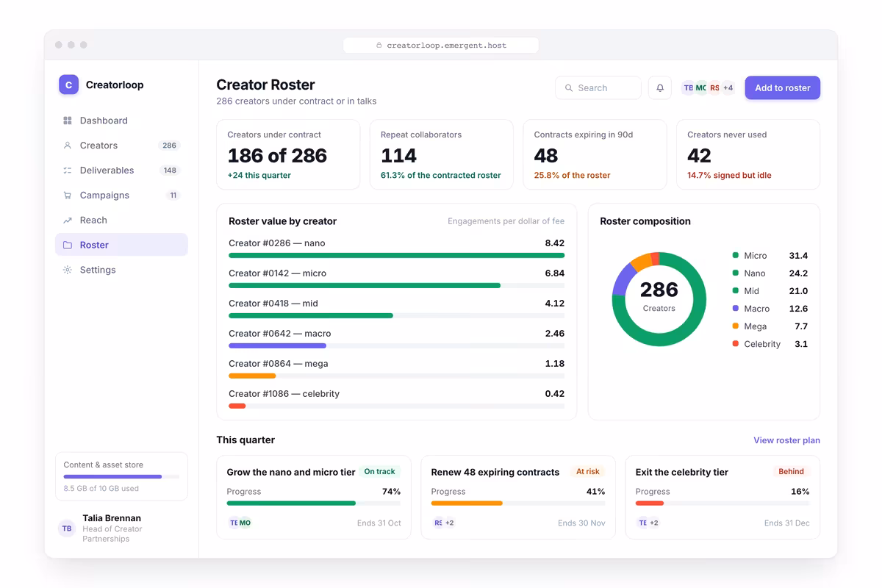Screen dimensions: 882x588
Task: Open Settings from sidebar
Action: (x=121, y=270)
